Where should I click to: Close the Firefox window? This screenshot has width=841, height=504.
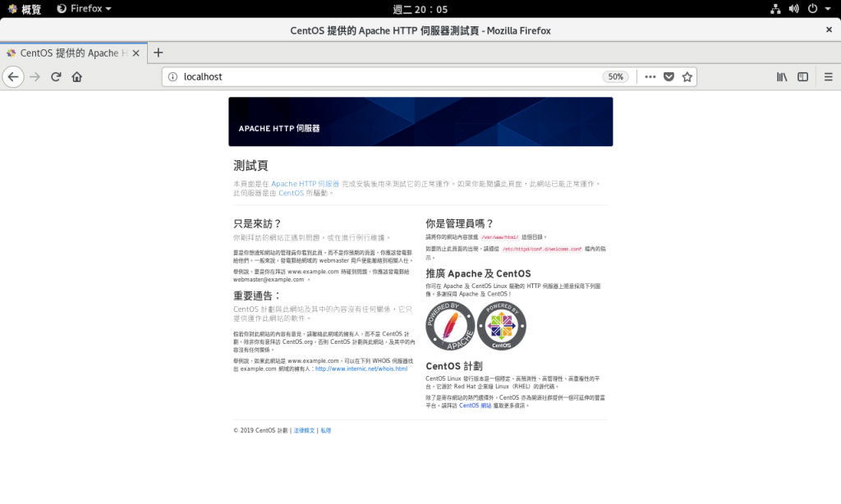coord(829,30)
